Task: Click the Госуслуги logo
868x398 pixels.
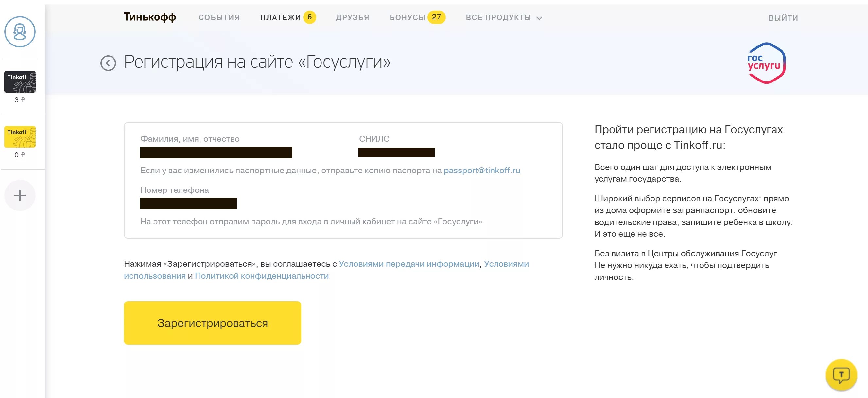Action: pyautogui.click(x=766, y=63)
